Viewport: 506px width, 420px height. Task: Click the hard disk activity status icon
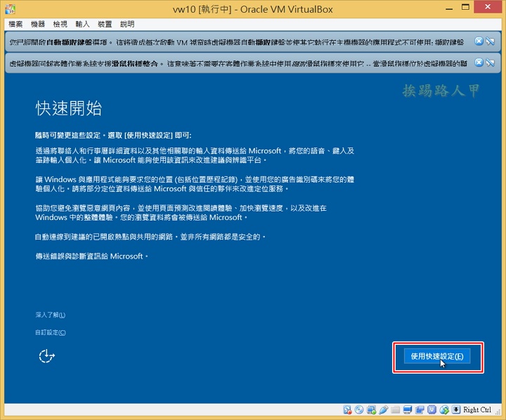tap(347, 409)
